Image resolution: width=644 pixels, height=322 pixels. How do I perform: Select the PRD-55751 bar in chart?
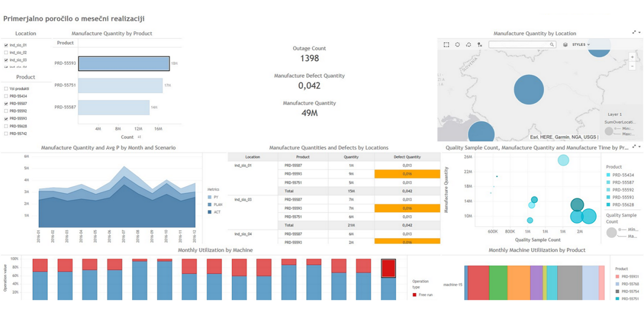pyautogui.click(x=120, y=85)
